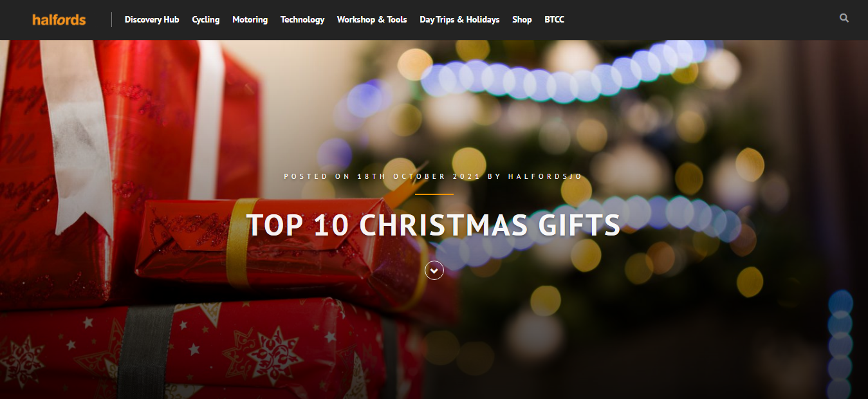Click the orange divider line above headline

point(434,194)
